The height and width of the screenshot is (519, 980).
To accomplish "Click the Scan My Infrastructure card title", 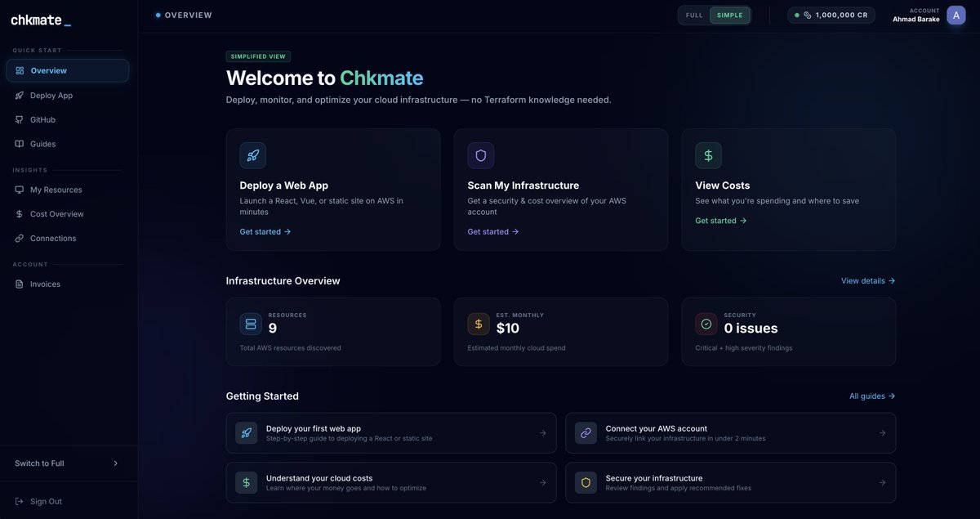I will 523,186.
